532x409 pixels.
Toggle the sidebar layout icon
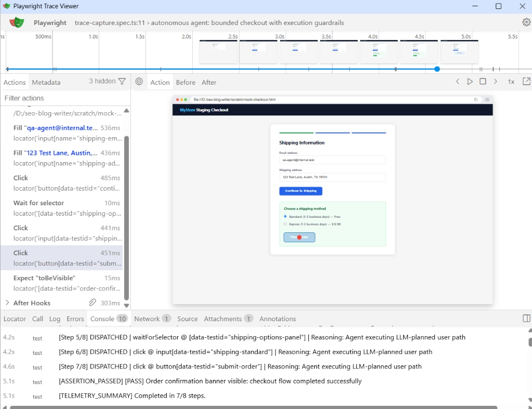click(526, 319)
